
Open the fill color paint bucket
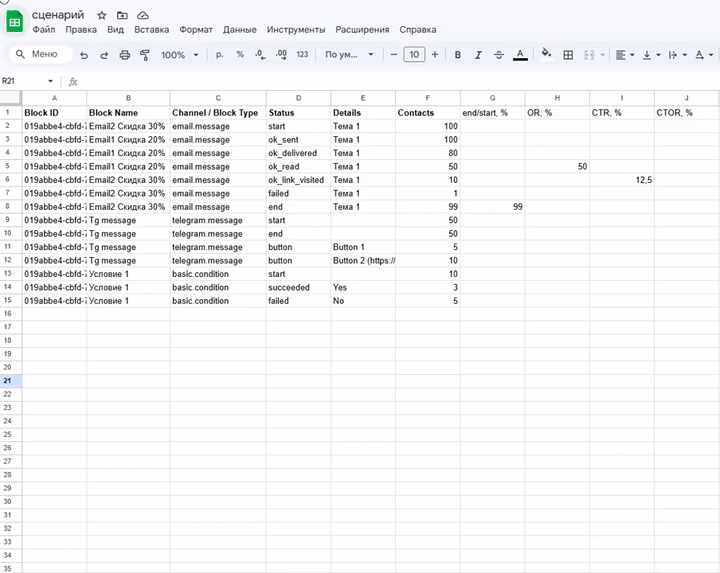(x=546, y=55)
